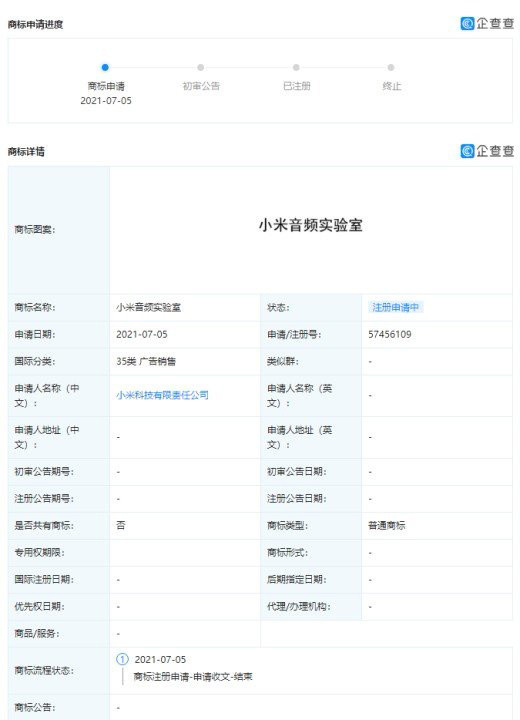This screenshot has height=720, width=520.
Task: Click the 注册公告日期 field label
Action: point(297,499)
